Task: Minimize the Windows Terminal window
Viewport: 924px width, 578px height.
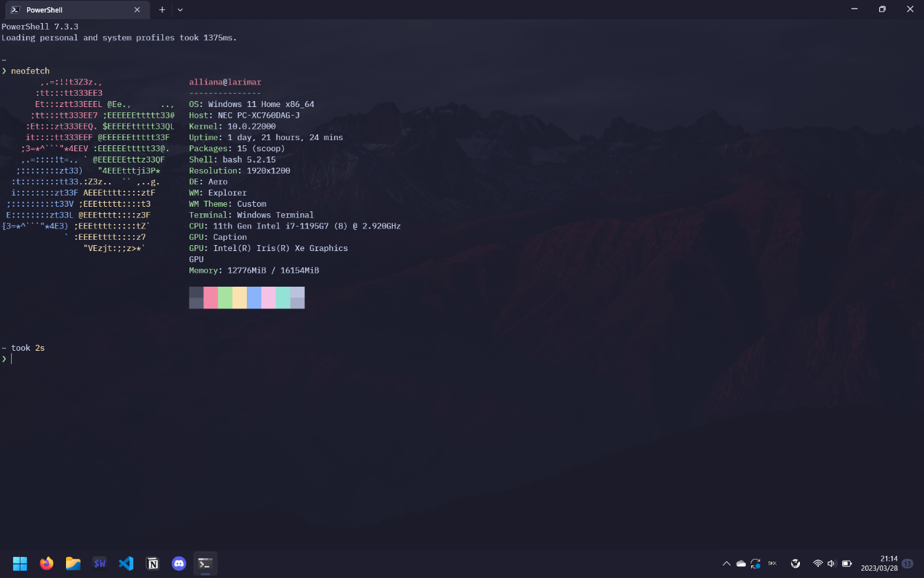Action: (855, 9)
